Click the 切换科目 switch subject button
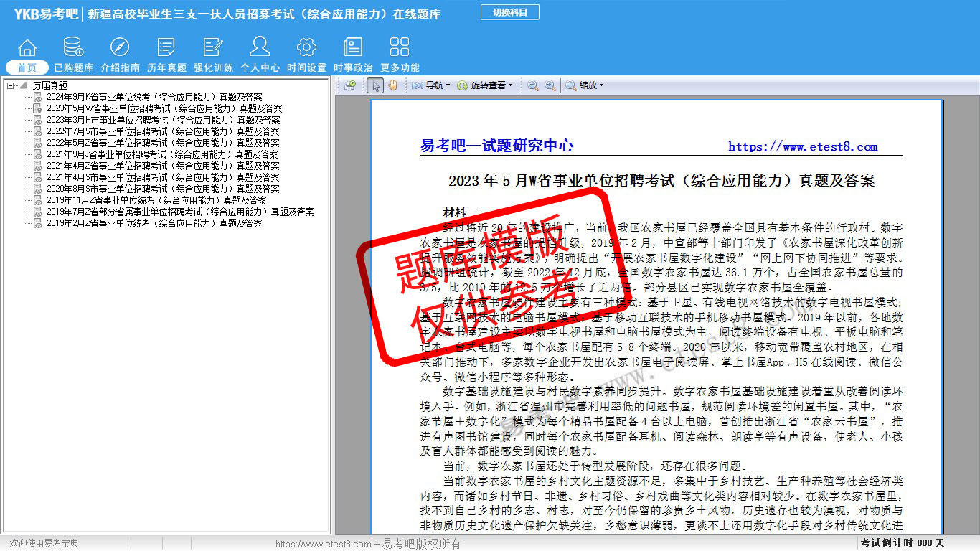 point(509,12)
